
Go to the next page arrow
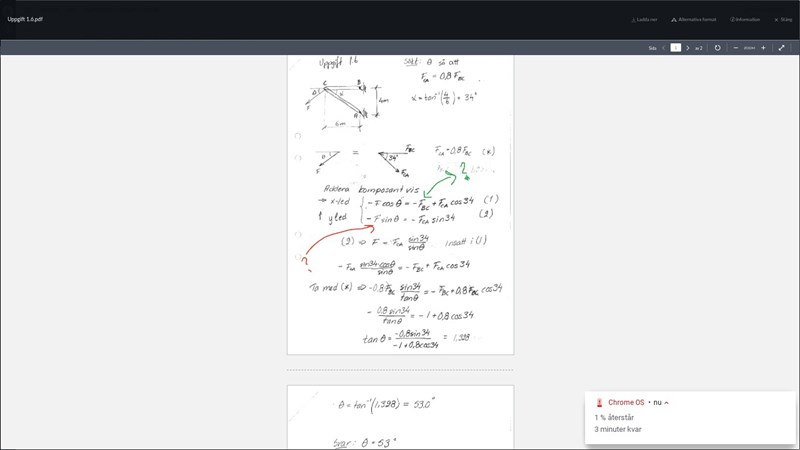tap(688, 48)
